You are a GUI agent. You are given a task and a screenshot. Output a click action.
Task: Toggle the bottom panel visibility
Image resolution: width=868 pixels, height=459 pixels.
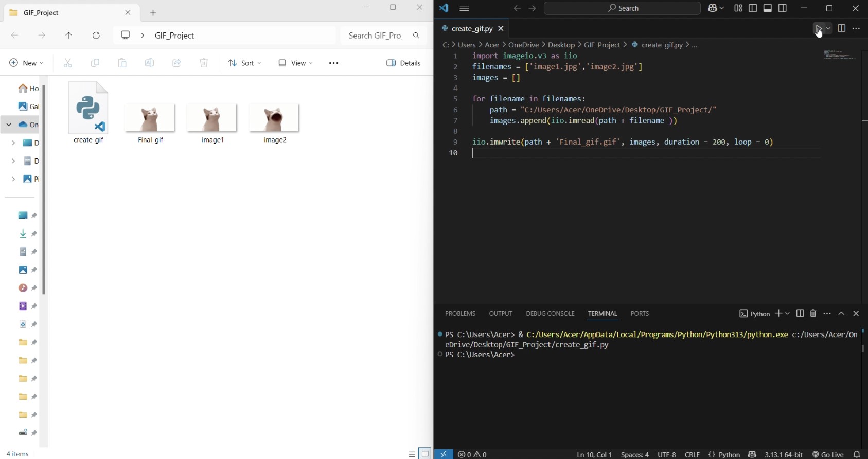point(768,8)
